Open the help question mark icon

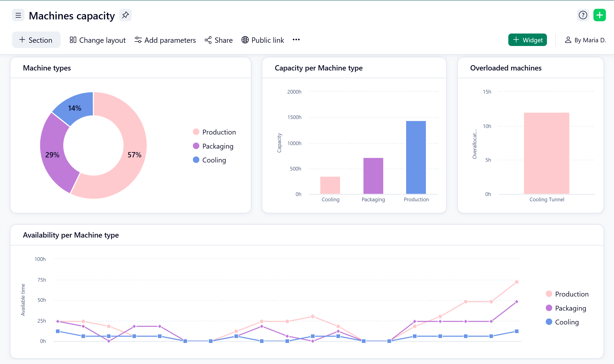pos(583,15)
